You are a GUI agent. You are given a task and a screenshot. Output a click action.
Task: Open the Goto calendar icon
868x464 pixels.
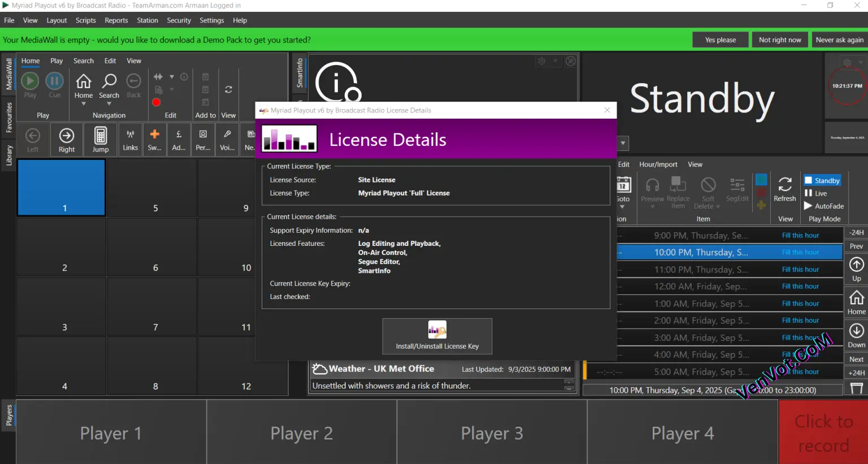tap(623, 185)
